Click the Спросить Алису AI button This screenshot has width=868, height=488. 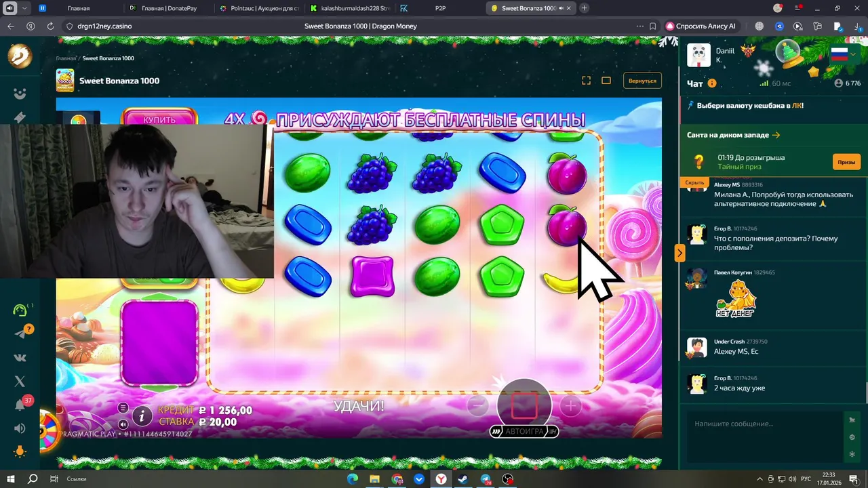(701, 26)
